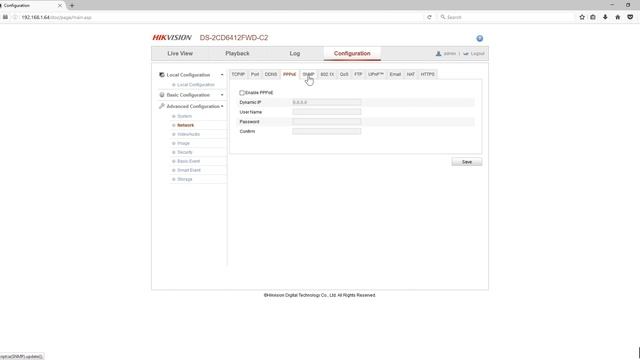
Task: Click the Basic Configuration globe icon
Action: point(162,95)
